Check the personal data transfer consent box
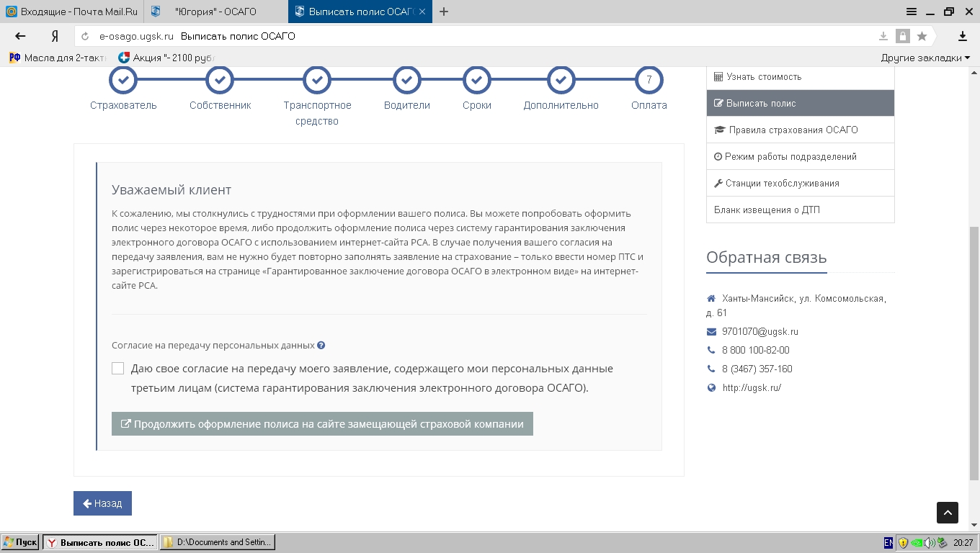 click(x=118, y=369)
